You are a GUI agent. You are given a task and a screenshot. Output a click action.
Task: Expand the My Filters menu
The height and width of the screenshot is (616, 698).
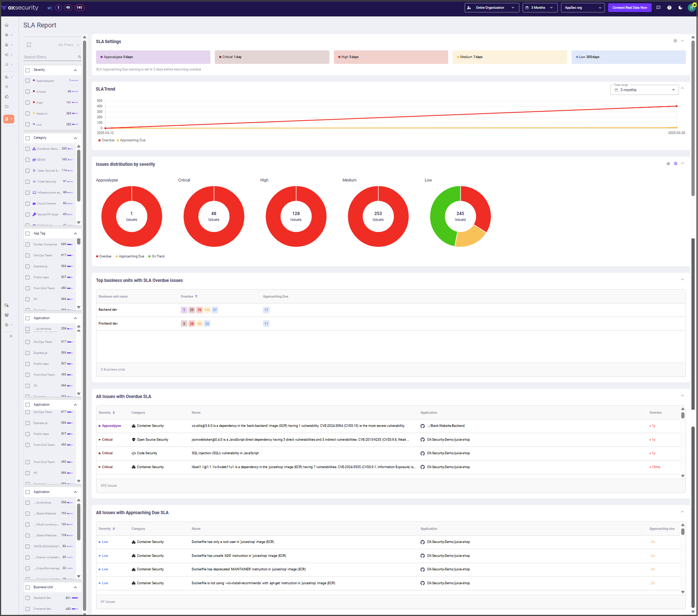pyautogui.click(x=69, y=45)
